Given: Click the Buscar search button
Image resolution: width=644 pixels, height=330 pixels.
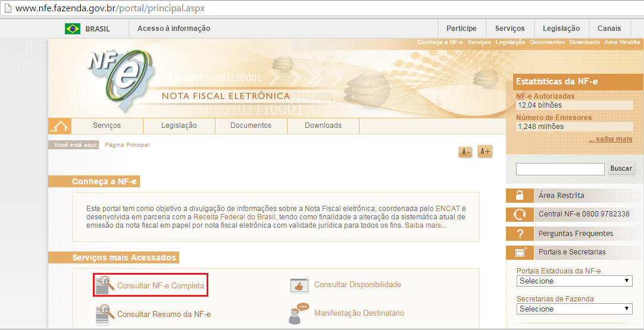Looking at the screenshot, I should [621, 169].
